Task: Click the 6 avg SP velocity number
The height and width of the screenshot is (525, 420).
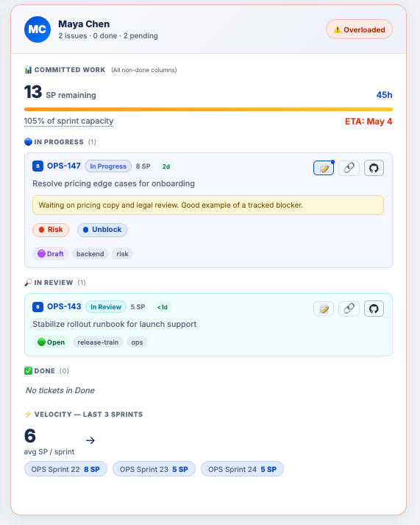Action: (x=29, y=436)
